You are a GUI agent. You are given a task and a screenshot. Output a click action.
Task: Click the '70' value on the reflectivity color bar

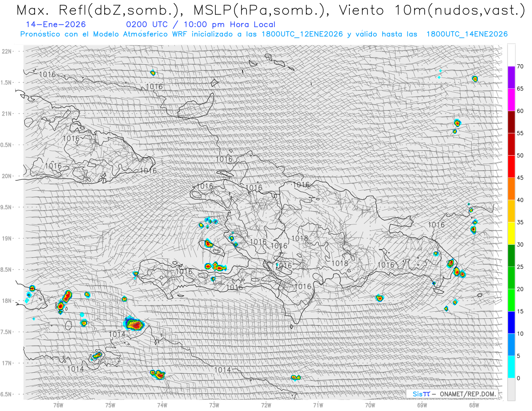(x=520, y=67)
